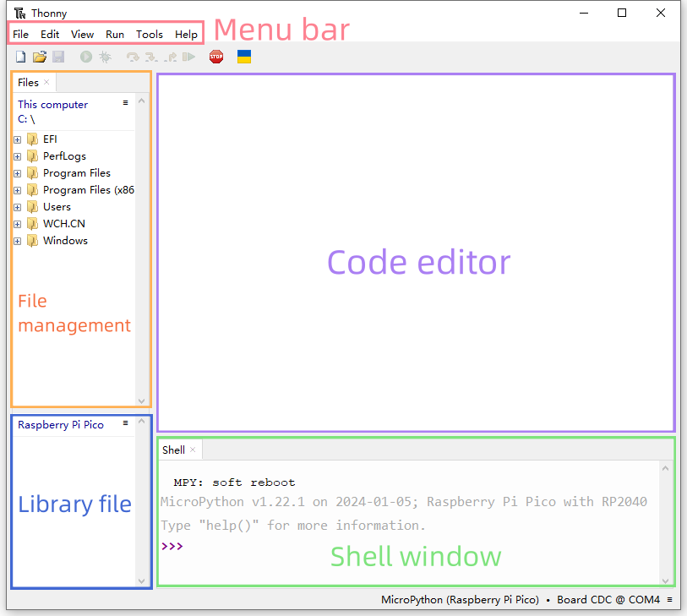Open the File menu

pyautogui.click(x=20, y=34)
